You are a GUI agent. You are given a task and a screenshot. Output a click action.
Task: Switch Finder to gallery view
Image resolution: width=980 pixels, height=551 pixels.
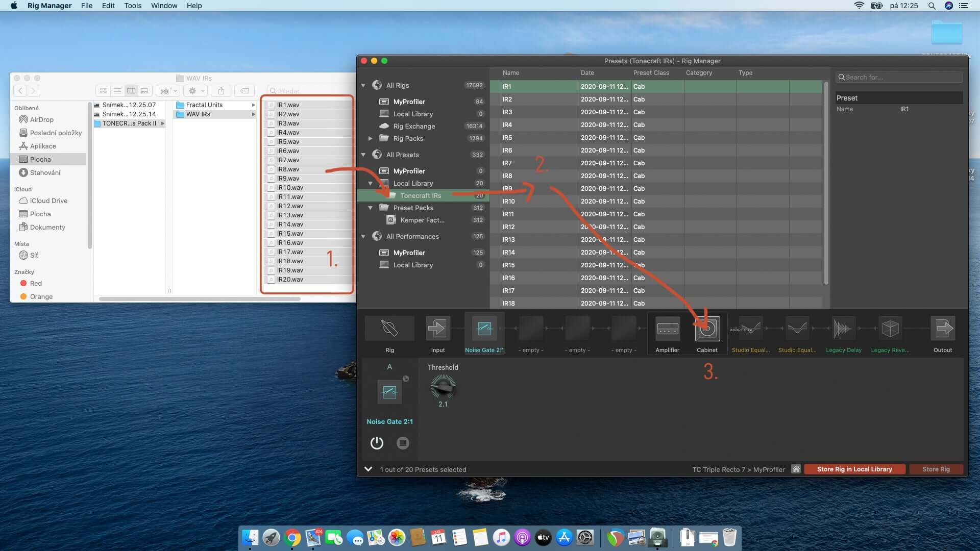click(145, 91)
